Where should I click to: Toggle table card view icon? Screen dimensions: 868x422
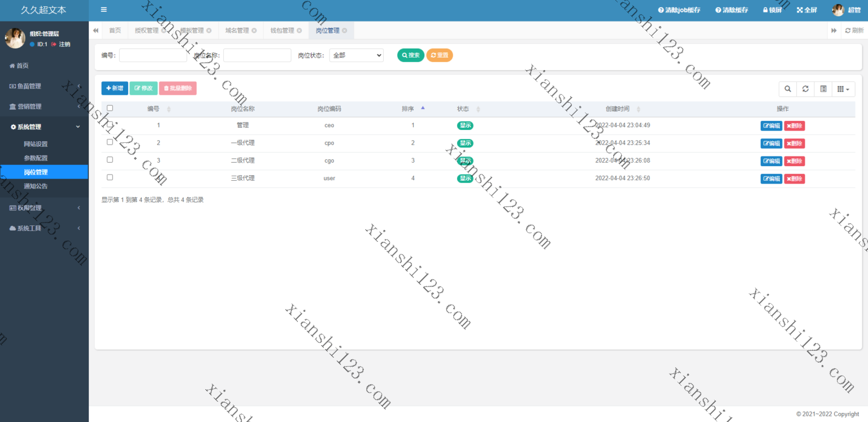[823, 89]
